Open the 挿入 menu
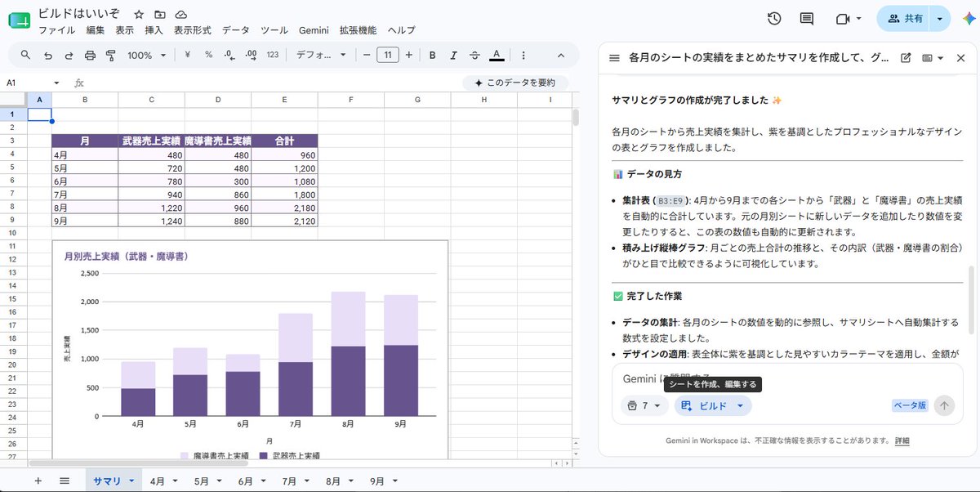 click(x=154, y=30)
